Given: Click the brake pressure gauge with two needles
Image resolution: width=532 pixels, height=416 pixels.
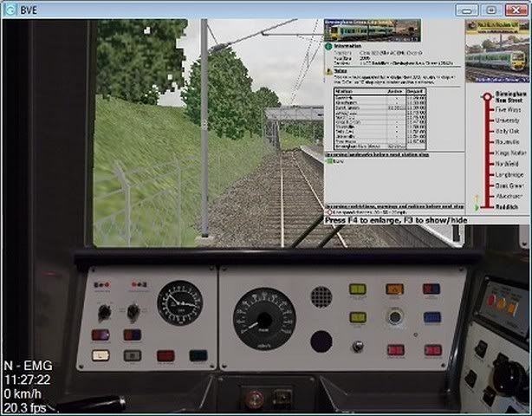Looking at the screenshot, I should (180, 302).
